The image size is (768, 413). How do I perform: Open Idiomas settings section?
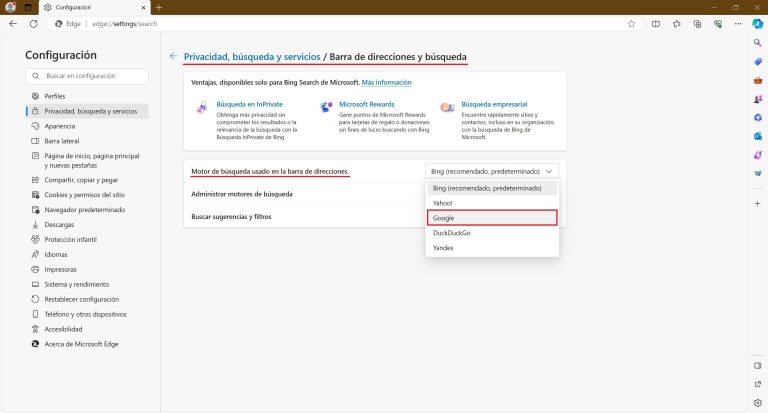[x=87, y=255]
